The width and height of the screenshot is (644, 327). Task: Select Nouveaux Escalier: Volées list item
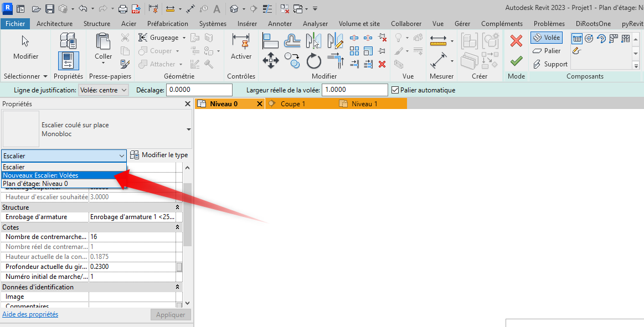[x=41, y=175]
